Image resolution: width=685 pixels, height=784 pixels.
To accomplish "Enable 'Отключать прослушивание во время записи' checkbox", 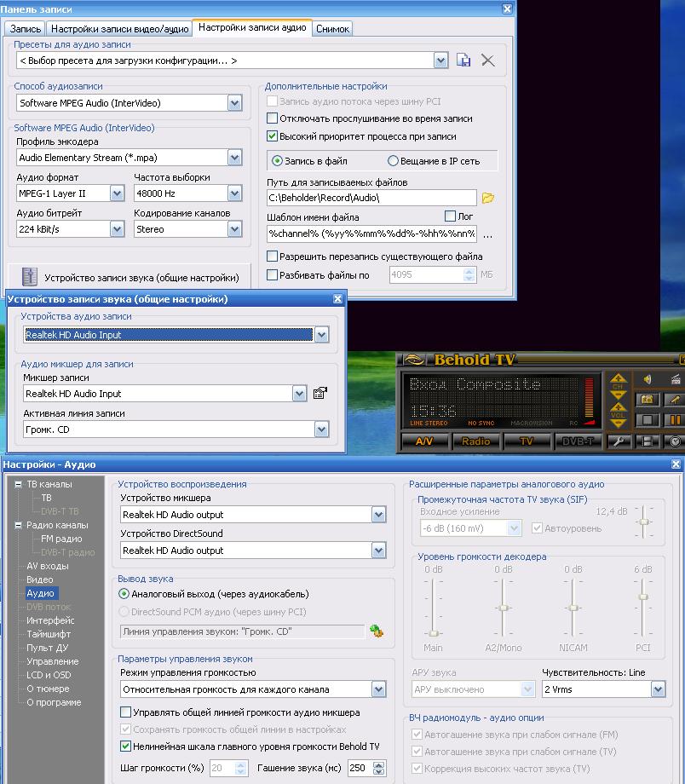I will [x=273, y=118].
